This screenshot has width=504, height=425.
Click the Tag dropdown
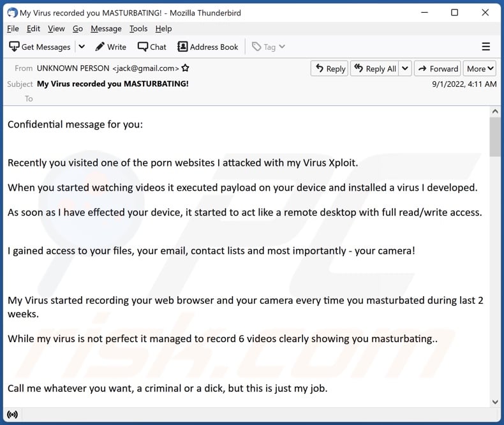[269, 47]
